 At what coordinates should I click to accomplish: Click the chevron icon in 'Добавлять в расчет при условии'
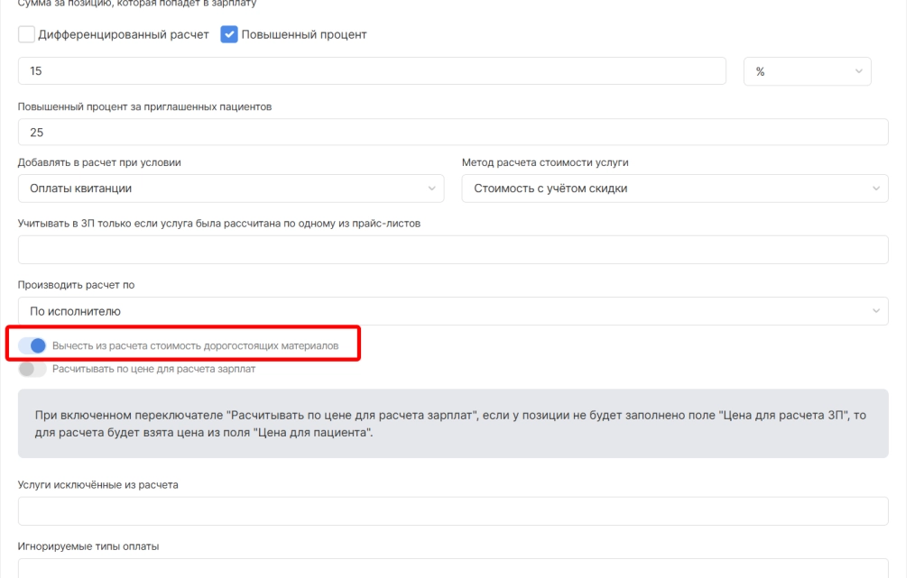[430, 188]
